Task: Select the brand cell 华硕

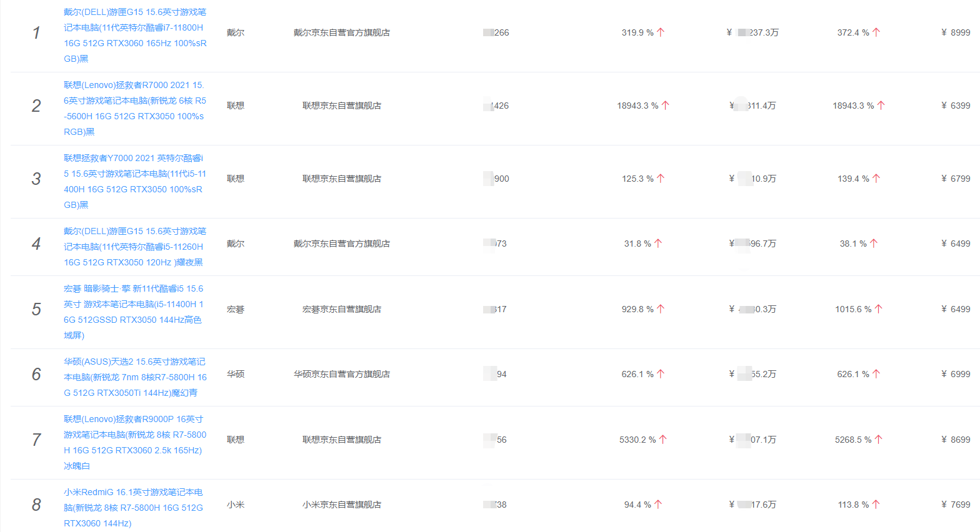Action: pyautogui.click(x=236, y=374)
